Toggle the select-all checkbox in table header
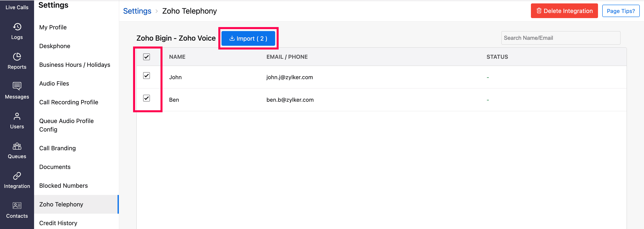The width and height of the screenshot is (644, 229). (147, 57)
